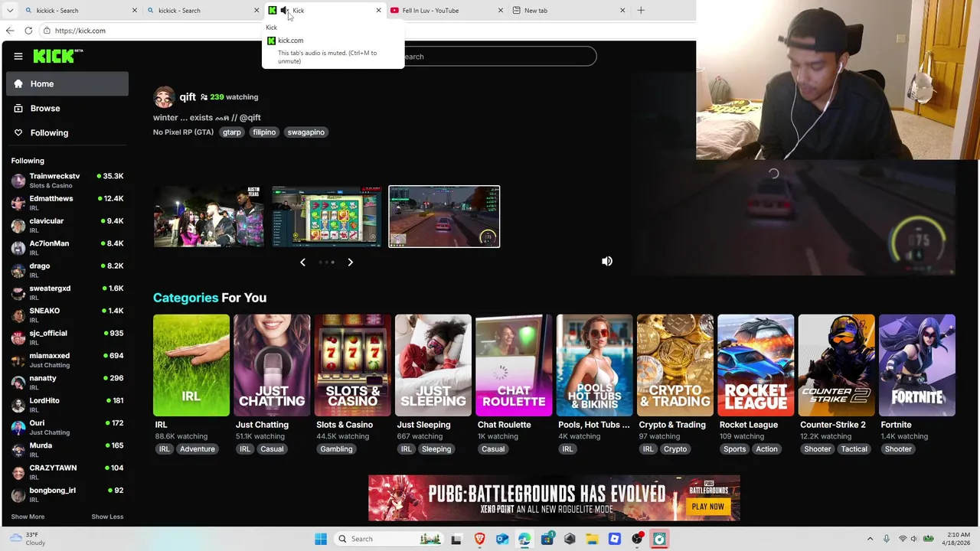Go to the Home sidebar item
This screenshot has width=980, height=551.
[x=67, y=83]
